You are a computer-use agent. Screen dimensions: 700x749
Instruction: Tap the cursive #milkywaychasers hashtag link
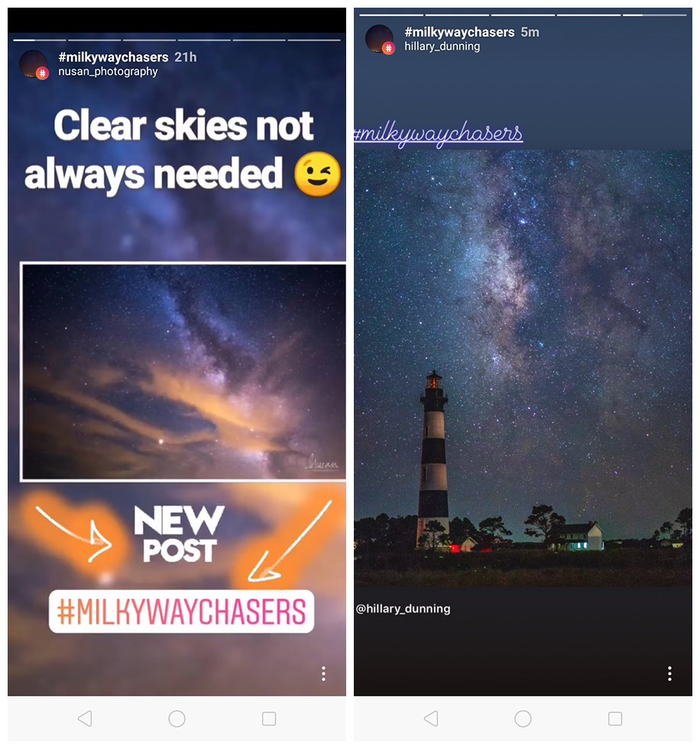click(438, 133)
